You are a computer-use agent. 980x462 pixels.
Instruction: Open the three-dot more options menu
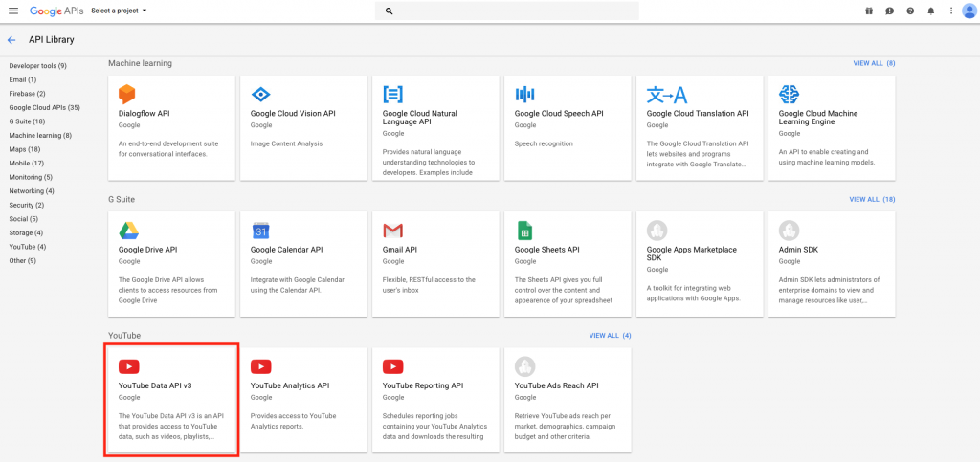click(x=950, y=11)
